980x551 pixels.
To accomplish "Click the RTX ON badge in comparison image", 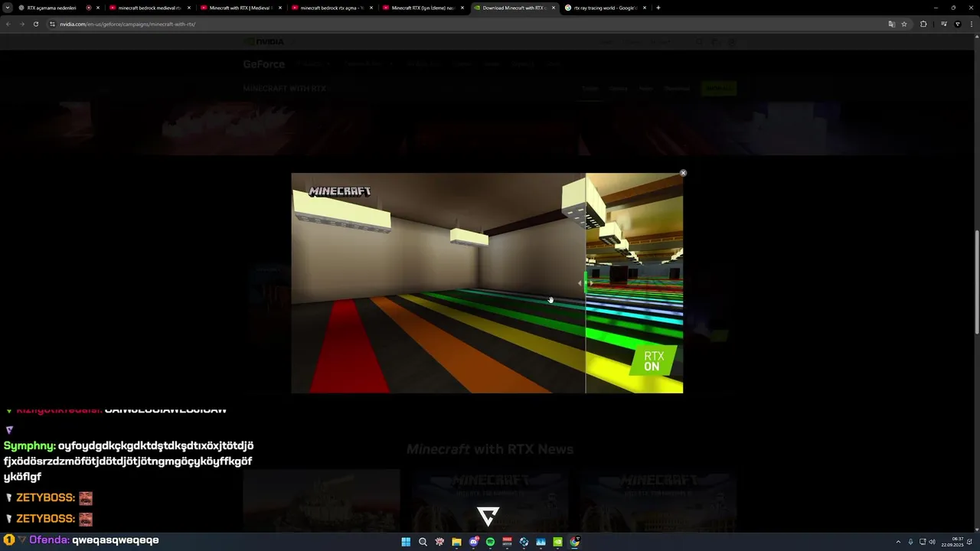I will tap(653, 360).
